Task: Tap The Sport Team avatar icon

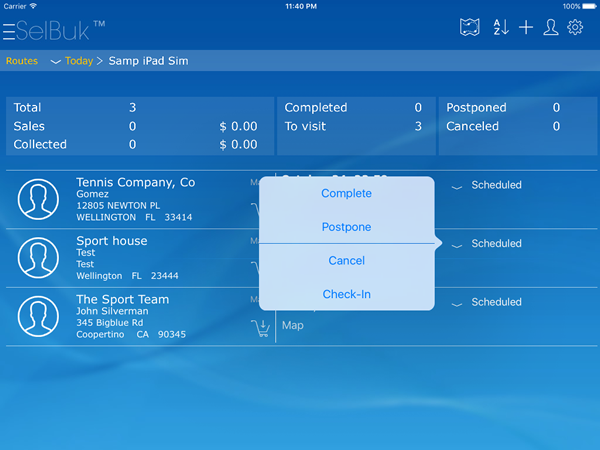Action: click(39, 317)
